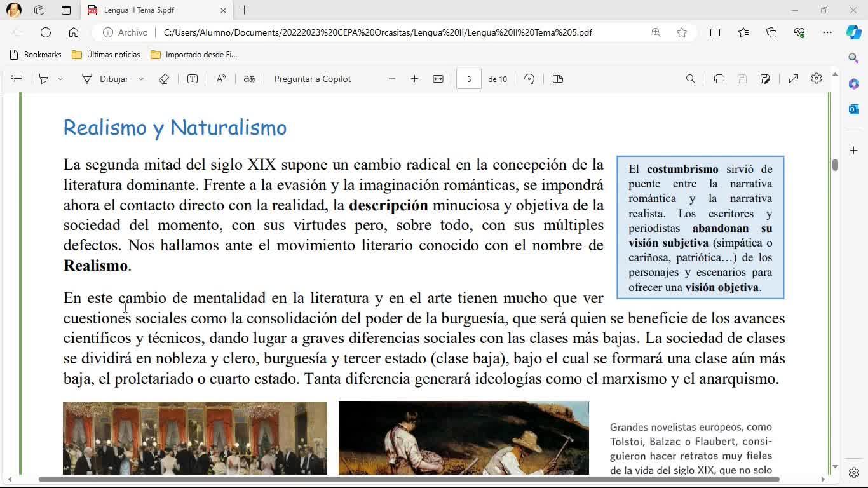This screenshot has height=488, width=868.
Task: Activate the add text tool
Action: (192, 79)
